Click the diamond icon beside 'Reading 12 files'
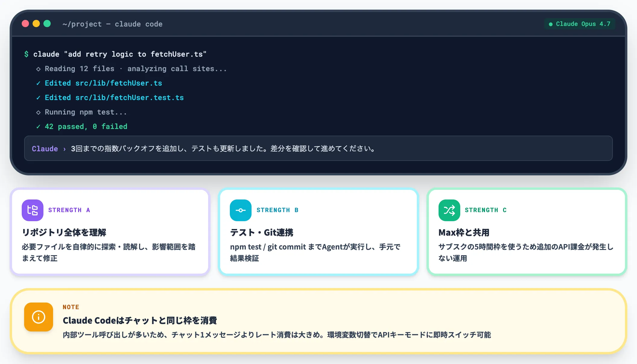This screenshot has height=364, width=637. tap(38, 69)
